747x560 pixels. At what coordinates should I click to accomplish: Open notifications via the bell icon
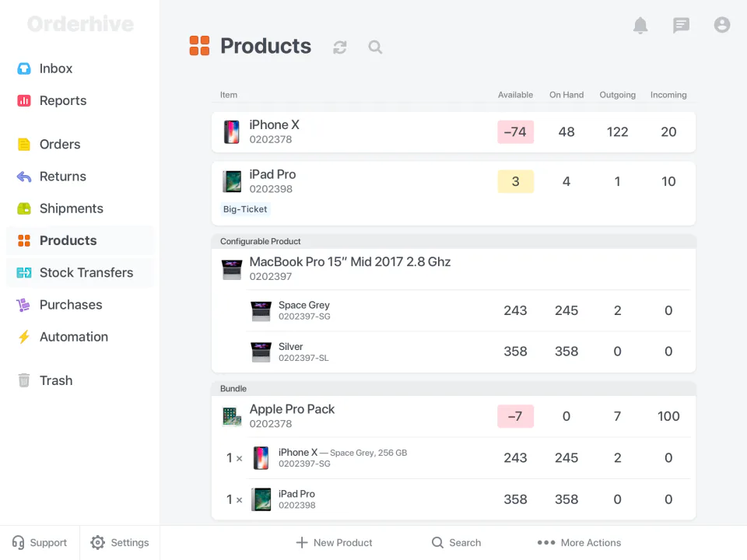[x=640, y=25]
